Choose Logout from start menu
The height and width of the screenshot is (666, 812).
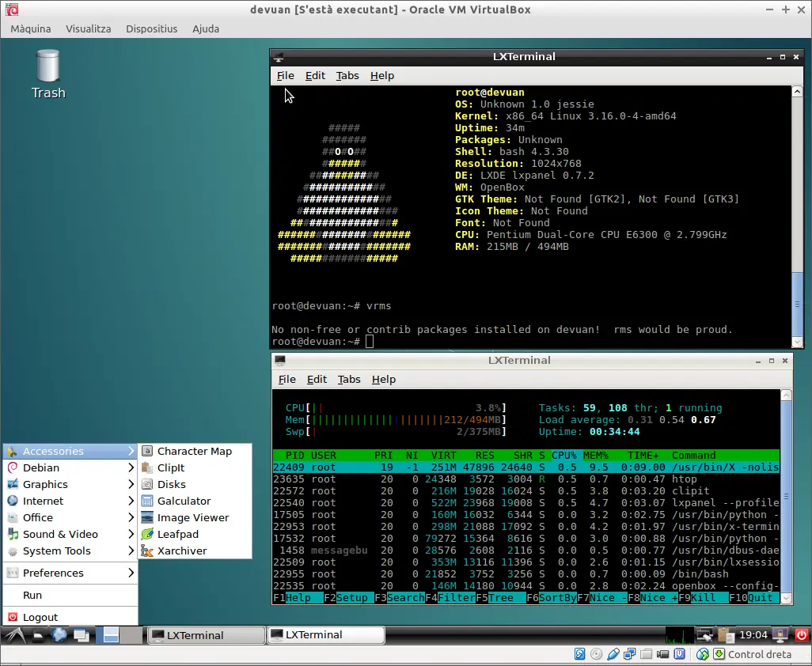tap(70, 618)
